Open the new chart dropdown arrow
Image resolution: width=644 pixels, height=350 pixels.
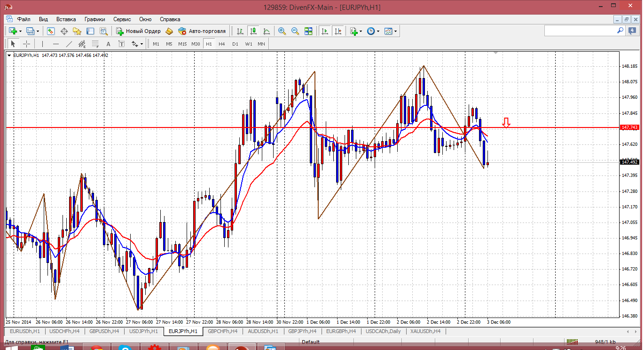(19, 31)
